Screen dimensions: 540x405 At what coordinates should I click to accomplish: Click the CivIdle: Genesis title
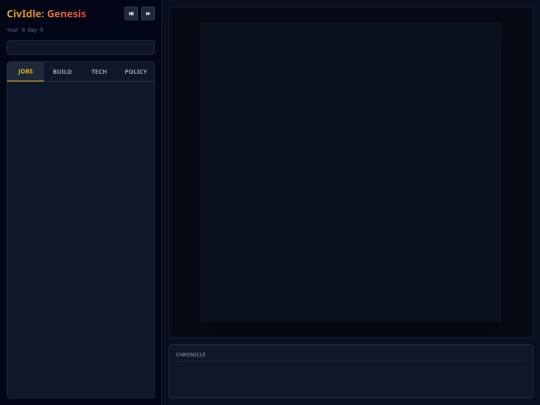(x=46, y=14)
